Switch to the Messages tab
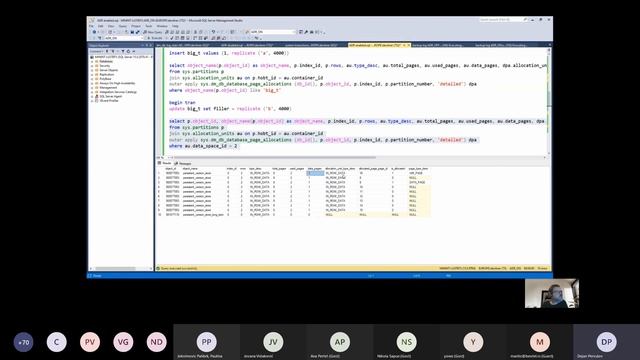The width and height of the screenshot is (640, 360). pos(183,163)
